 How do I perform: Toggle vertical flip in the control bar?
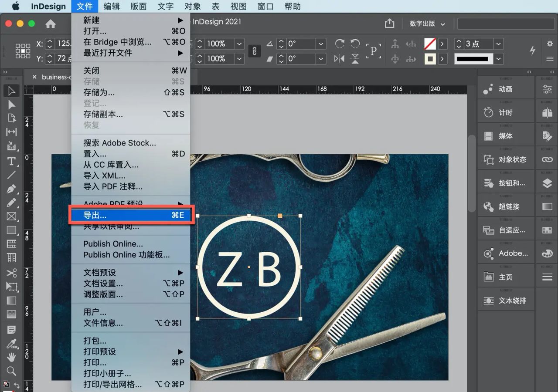point(355,58)
